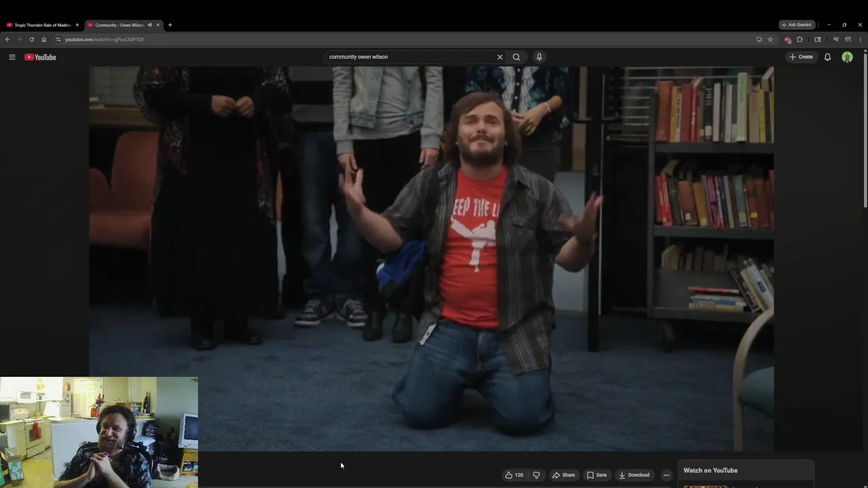Image resolution: width=868 pixels, height=488 pixels.
Task: Open more actions three-dot menu
Action: pos(666,475)
